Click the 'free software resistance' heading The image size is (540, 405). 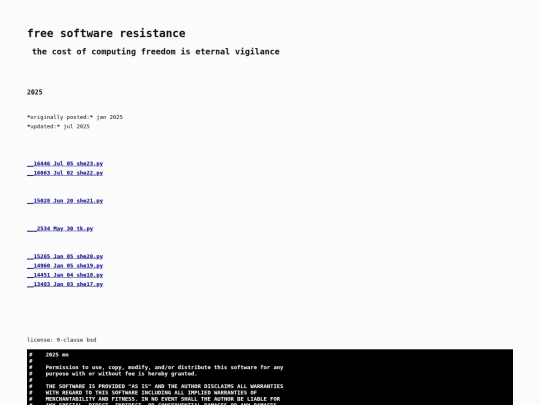[106, 33]
